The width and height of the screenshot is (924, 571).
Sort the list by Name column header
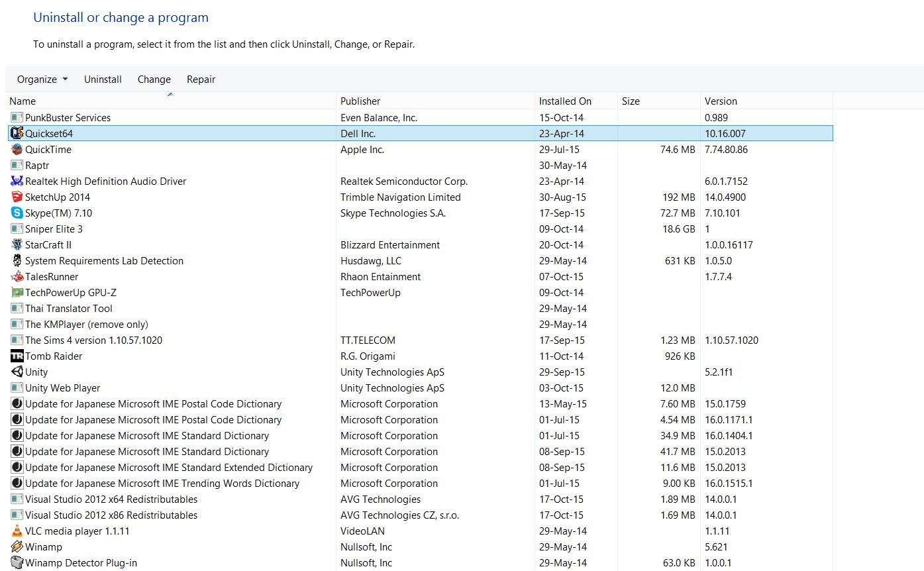pos(171,101)
